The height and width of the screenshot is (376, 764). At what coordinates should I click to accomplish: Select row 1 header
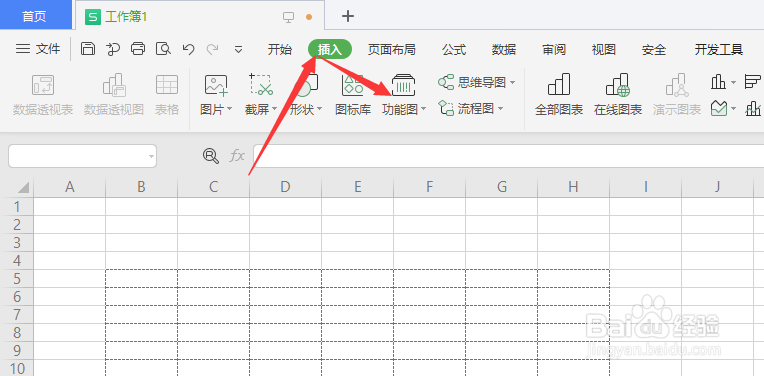pos(17,207)
